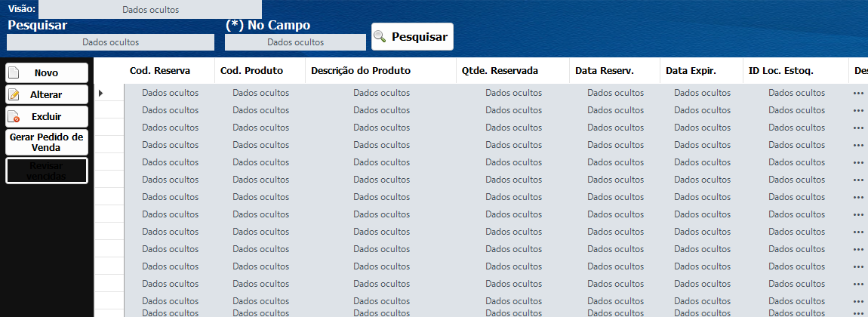Click the magnifier icon on Pesquisar button

[x=380, y=36]
